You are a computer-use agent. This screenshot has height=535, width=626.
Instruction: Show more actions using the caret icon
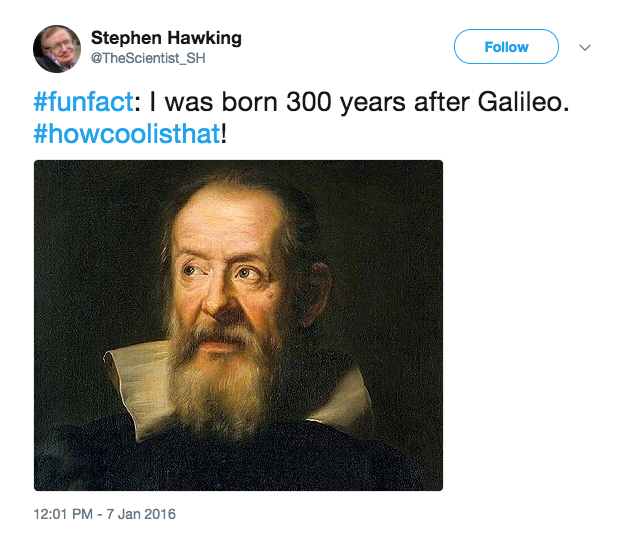[x=585, y=48]
